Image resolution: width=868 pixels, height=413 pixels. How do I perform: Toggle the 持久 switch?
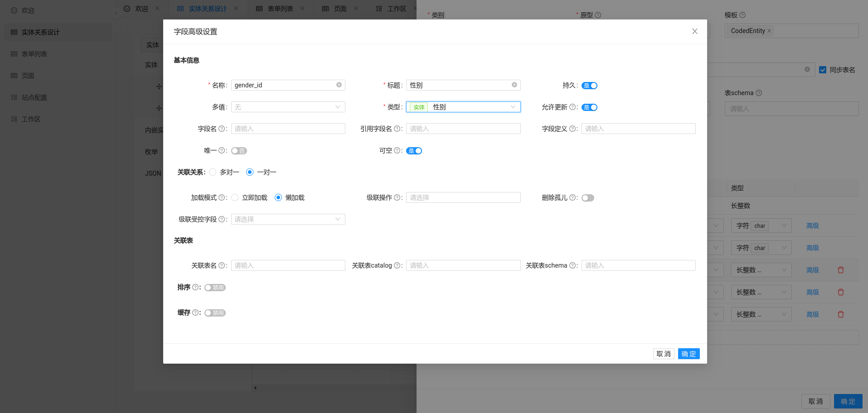(x=590, y=86)
